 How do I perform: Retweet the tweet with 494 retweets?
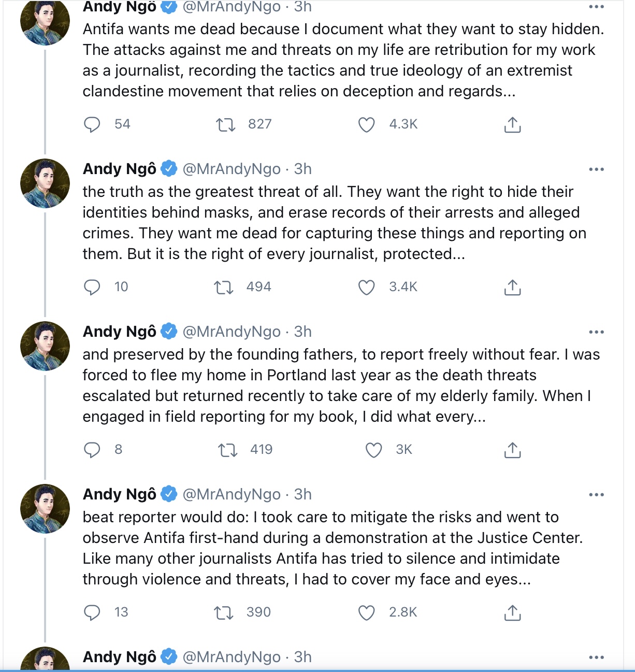pyautogui.click(x=224, y=287)
